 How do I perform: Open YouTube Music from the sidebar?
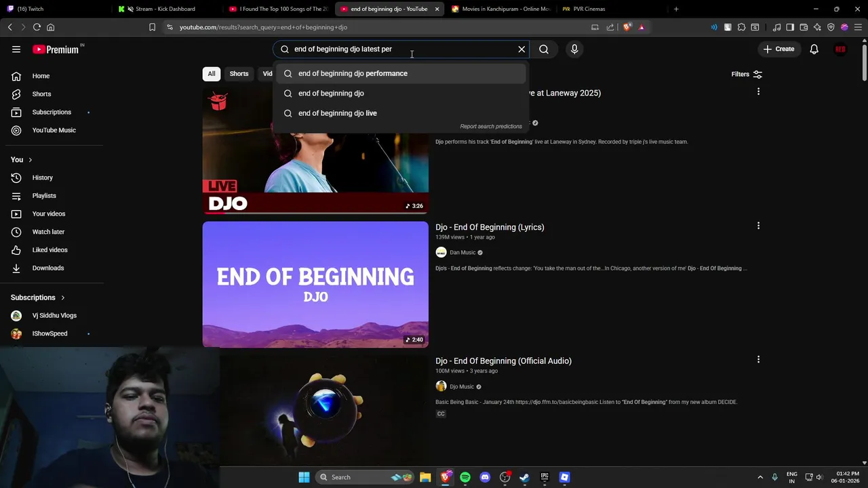54,130
